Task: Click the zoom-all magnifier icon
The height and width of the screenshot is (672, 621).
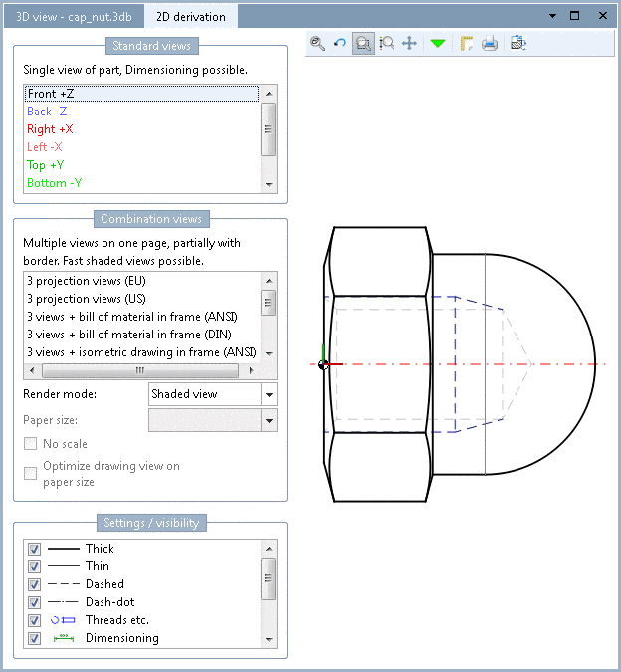Action: (317, 43)
